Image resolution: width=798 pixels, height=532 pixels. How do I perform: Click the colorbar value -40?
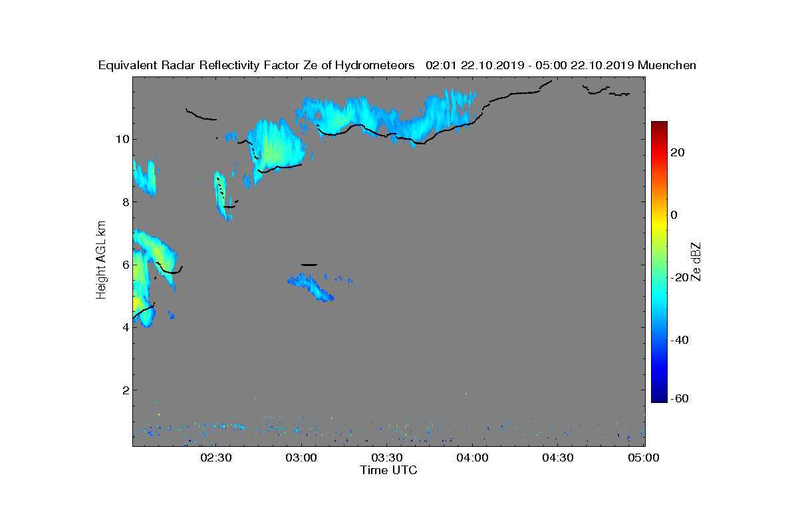pyautogui.click(x=680, y=340)
